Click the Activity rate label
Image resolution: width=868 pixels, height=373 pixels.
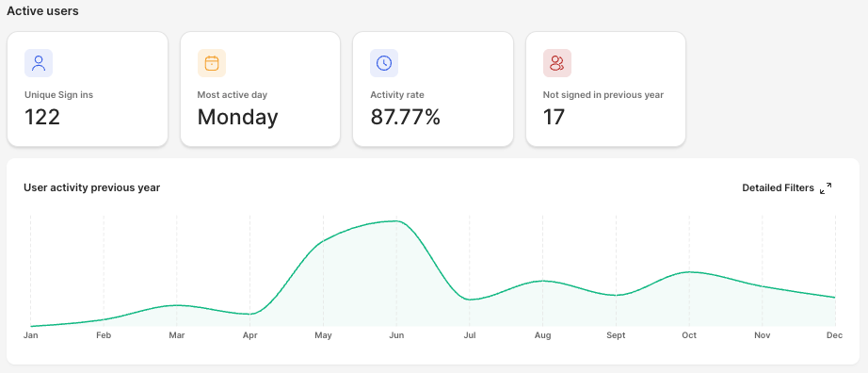click(x=397, y=95)
